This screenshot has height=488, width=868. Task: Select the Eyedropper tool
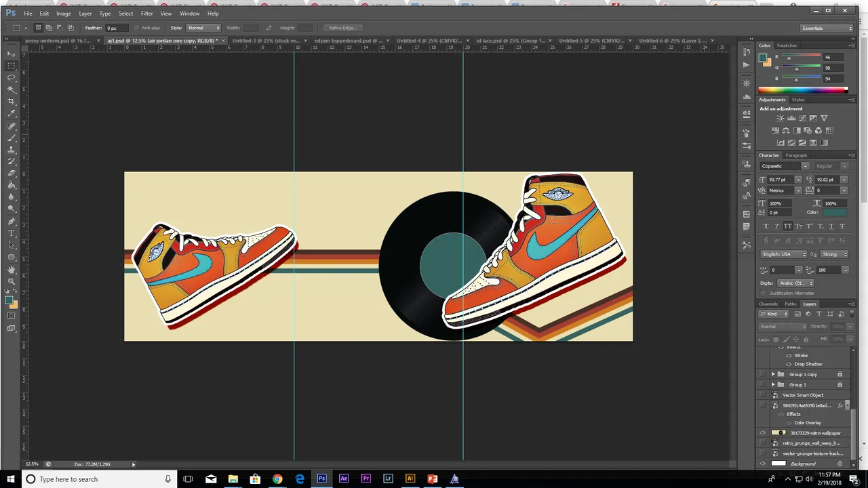[x=12, y=113]
